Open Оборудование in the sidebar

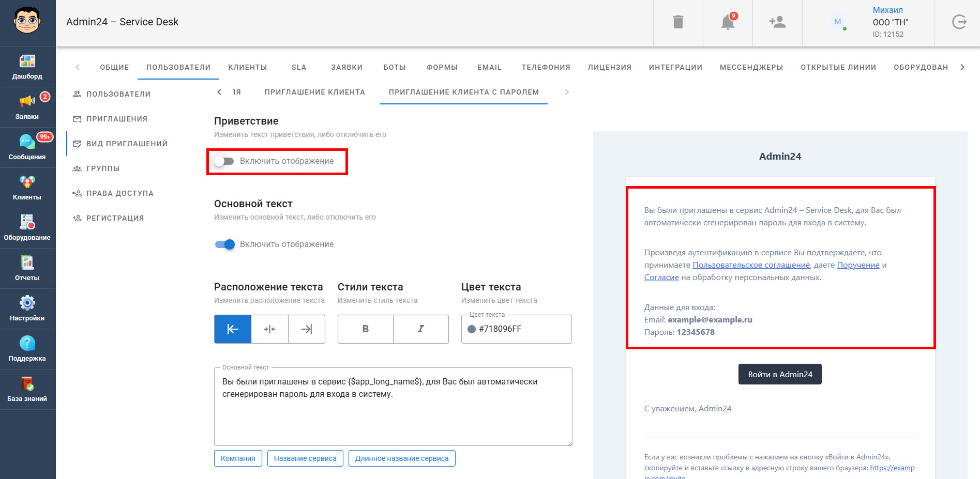coord(27,228)
